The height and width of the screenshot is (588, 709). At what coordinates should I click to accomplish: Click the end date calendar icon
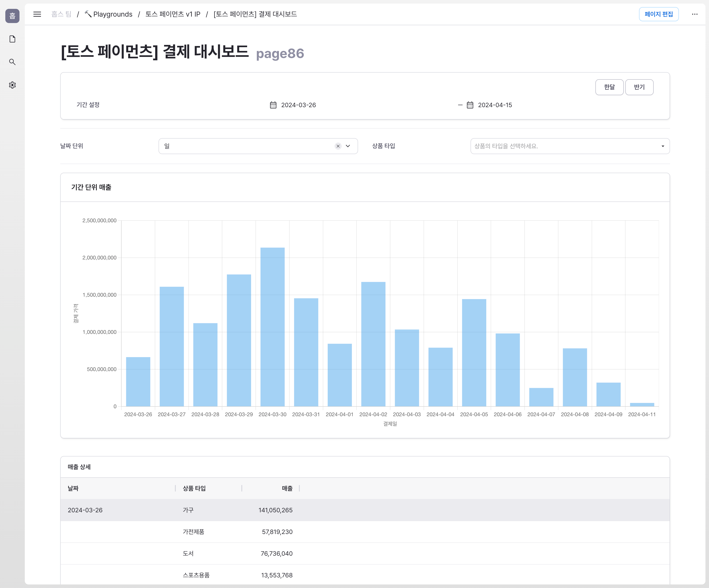[x=470, y=105]
